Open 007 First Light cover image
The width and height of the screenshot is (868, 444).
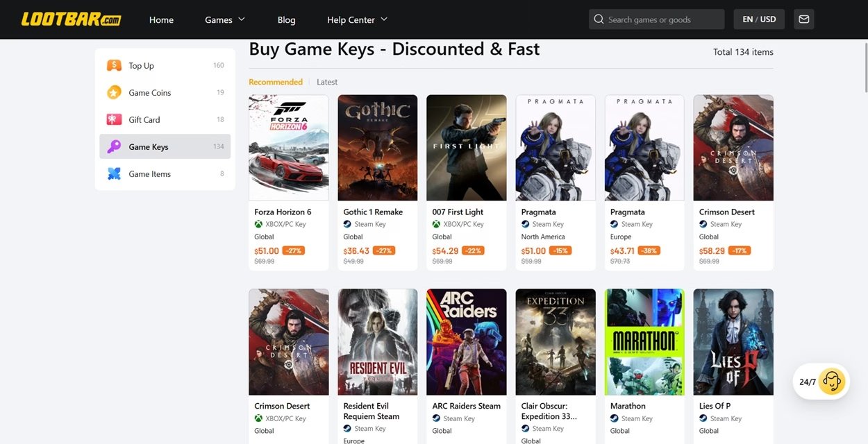[x=467, y=148]
